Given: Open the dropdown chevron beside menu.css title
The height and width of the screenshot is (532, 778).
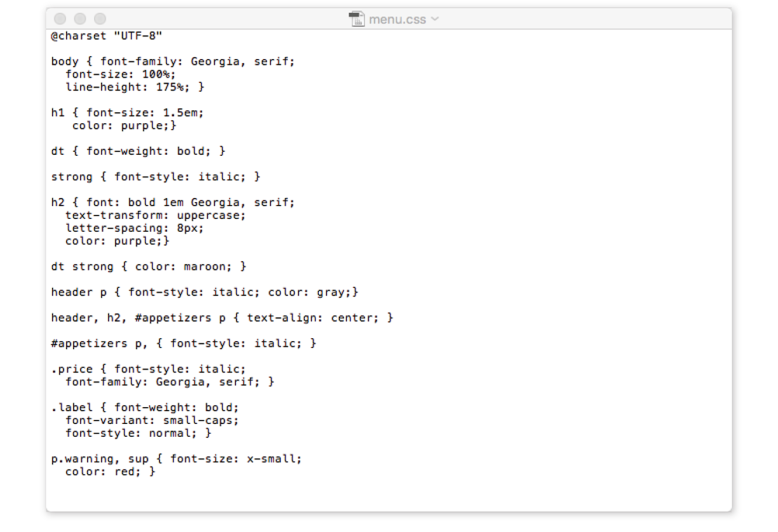Looking at the screenshot, I should 435,19.
